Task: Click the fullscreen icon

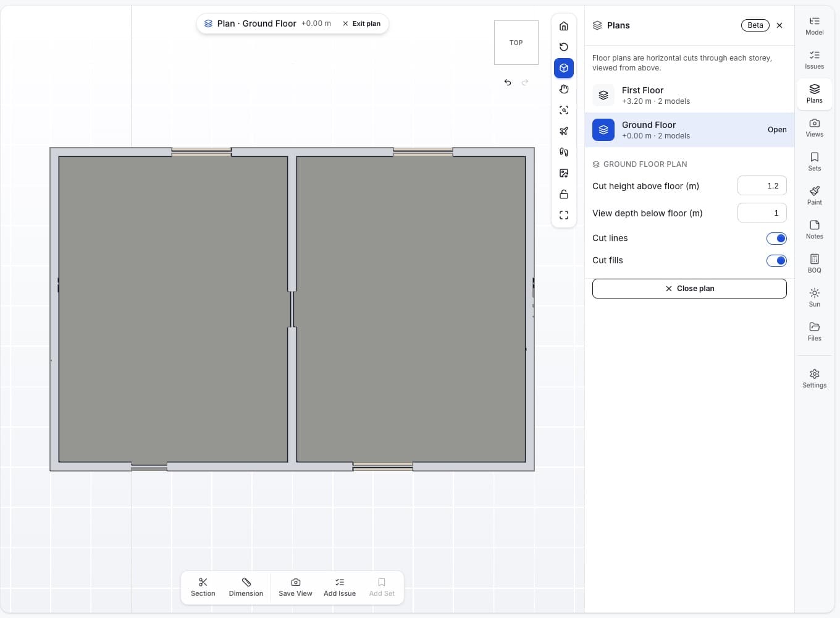Action: tap(564, 215)
